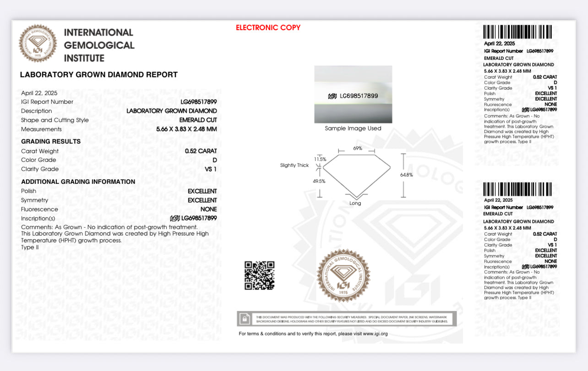Click EMERALD CUT in Shape and Cutting Style row
The width and height of the screenshot is (588, 371).
(198, 120)
